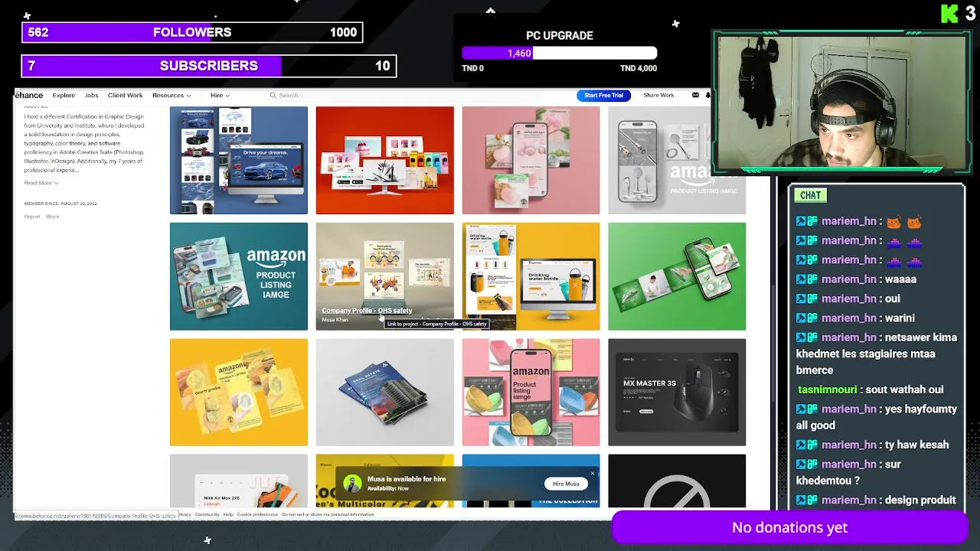Open the Jobs menu item
This screenshot has height=551, width=980.
[91, 95]
